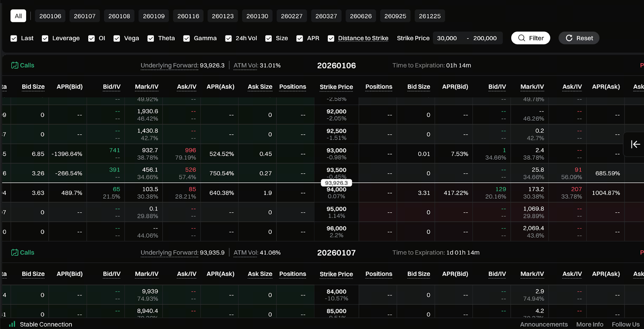Screen dimensions: 644x329
Task: Uncheck the Leverage checkbox
Action: click(45, 39)
